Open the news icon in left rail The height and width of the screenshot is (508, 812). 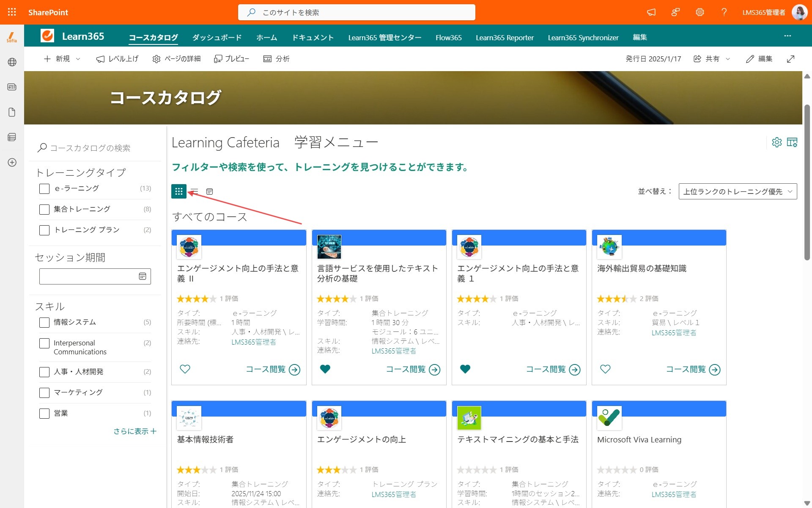(12, 87)
